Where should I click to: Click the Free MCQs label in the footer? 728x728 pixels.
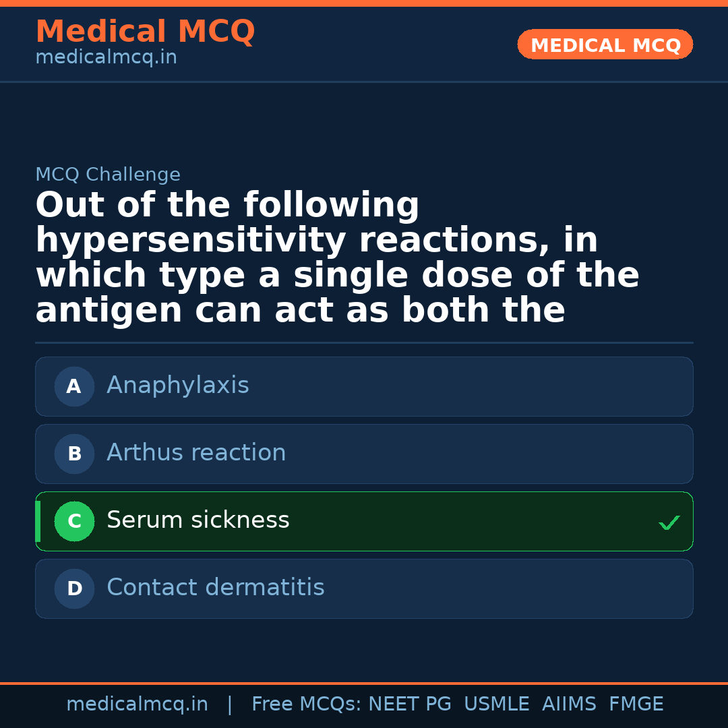pos(307,704)
